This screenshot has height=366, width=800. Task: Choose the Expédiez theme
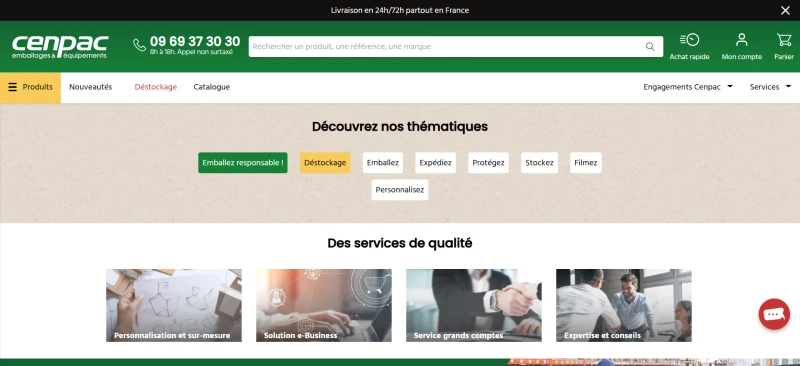click(435, 163)
